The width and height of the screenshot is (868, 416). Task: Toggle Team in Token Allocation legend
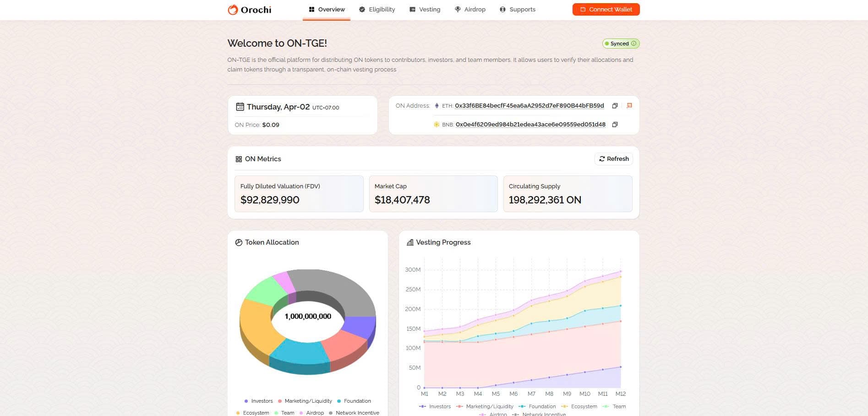coord(284,413)
